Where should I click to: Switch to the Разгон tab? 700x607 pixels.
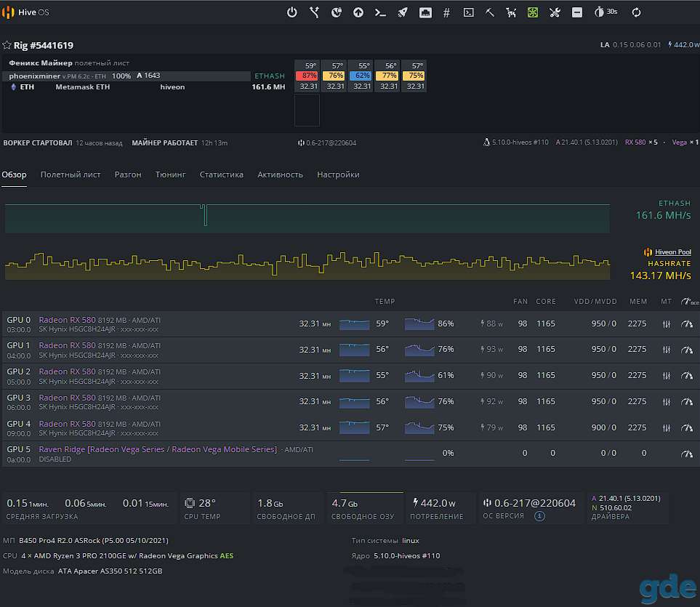pyautogui.click(x=128, y=174)
